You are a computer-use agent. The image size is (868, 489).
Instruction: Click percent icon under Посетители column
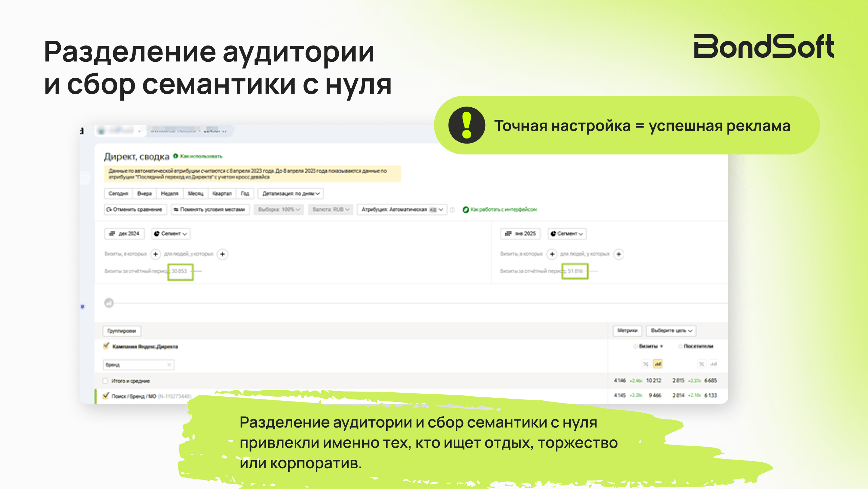[x=702, y=364]
